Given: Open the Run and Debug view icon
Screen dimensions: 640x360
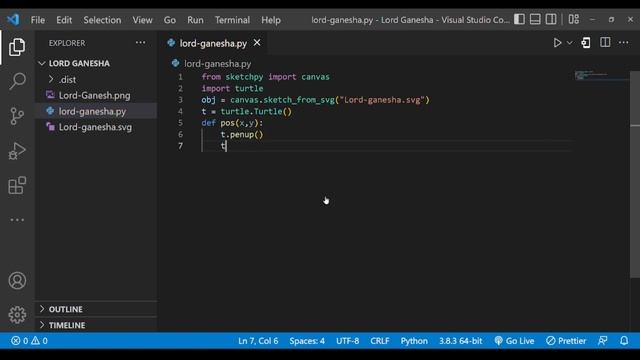Looking at the screenshot, I should pos(17,151).
